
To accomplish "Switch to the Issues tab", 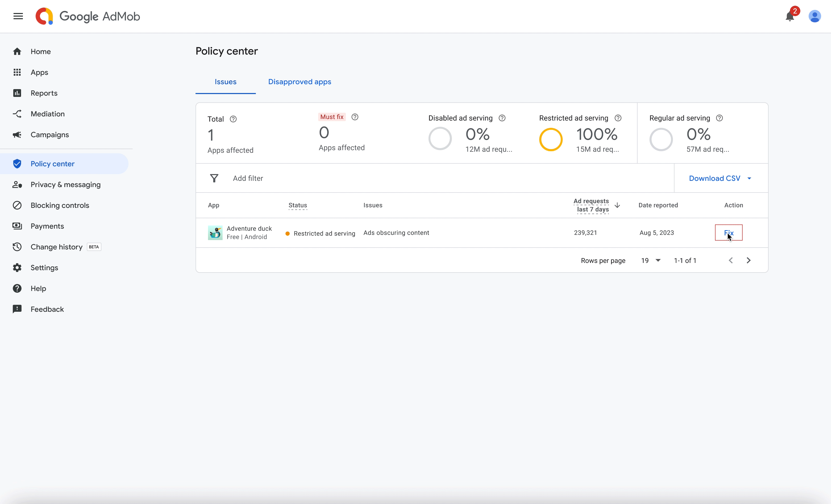I will point(226,82).
